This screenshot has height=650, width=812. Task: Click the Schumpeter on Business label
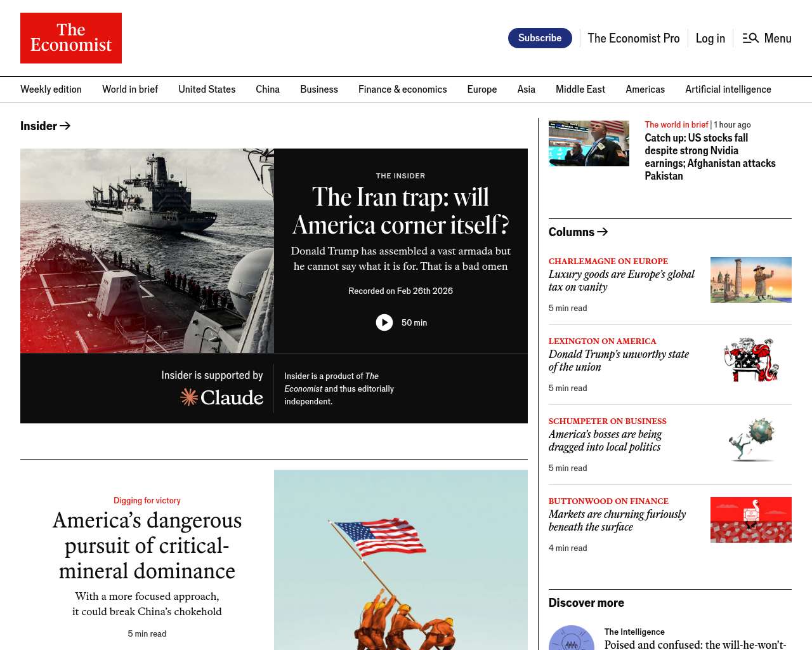(608, 421)
